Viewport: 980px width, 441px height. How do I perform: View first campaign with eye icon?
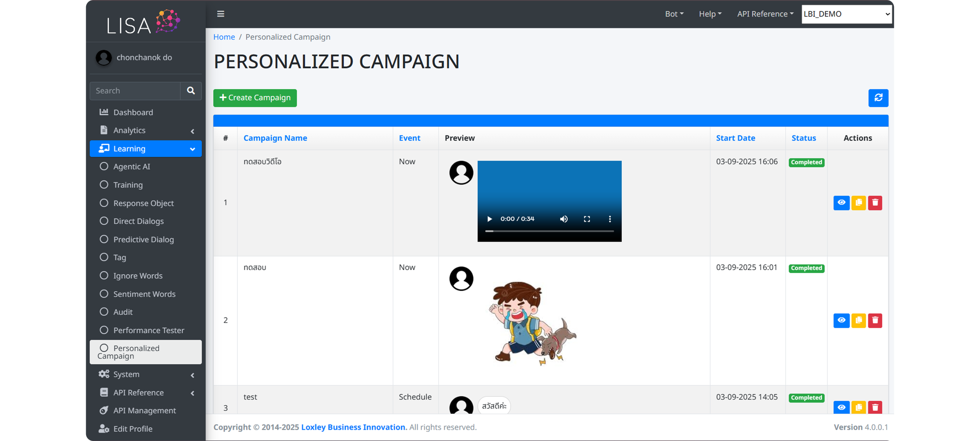pyautogui.click(x=841, y=203)
